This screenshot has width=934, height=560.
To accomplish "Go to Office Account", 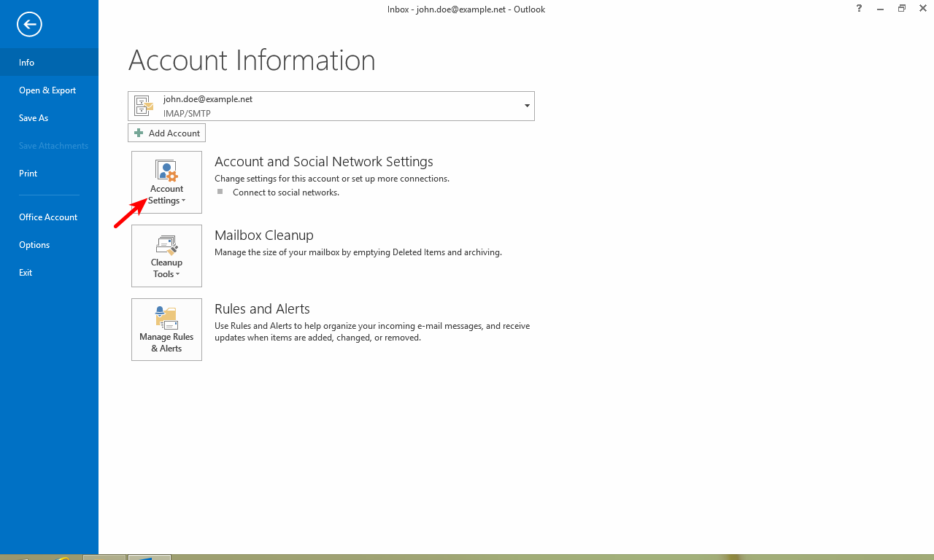I will [49, 217].
